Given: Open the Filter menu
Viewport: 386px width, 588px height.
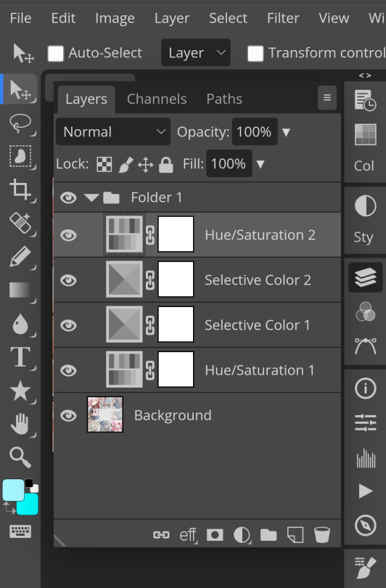Looking at the screenshot, I should [x=283, y=18].
